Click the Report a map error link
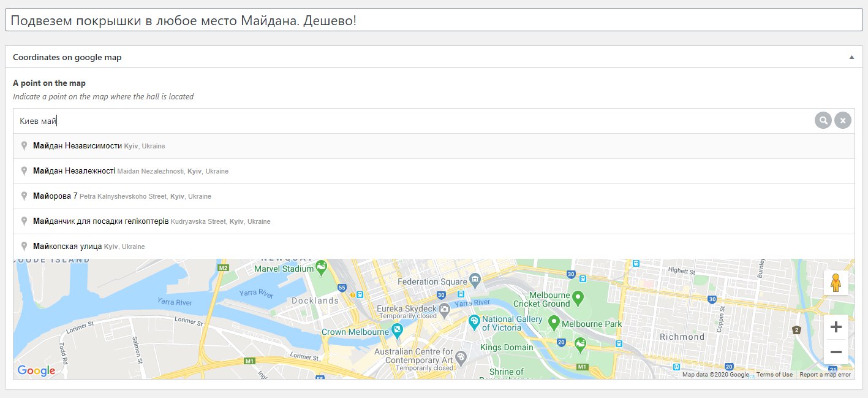This screenshot has height=398, width=868. 825,375
